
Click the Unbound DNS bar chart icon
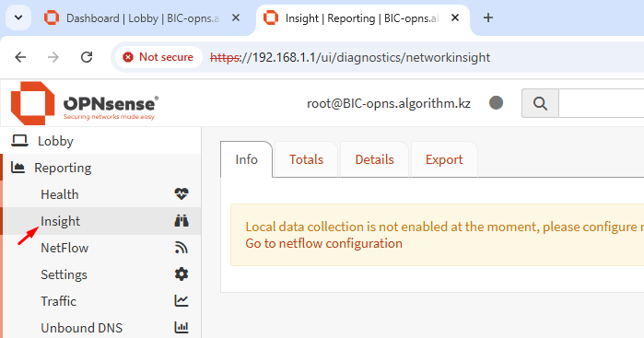(181, 327)
